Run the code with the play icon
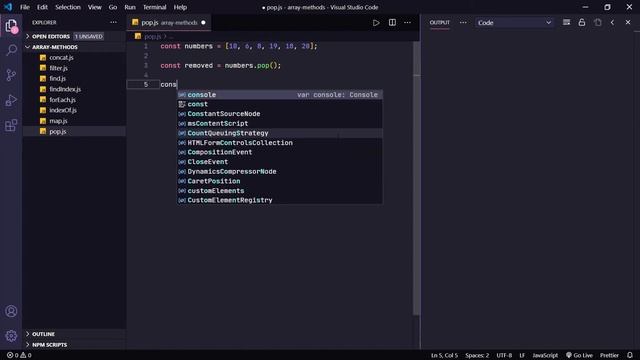 pos(376,23)
